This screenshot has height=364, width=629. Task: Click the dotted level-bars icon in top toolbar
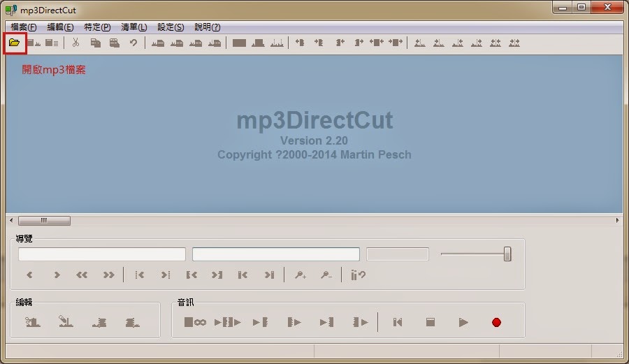(277, 43)
